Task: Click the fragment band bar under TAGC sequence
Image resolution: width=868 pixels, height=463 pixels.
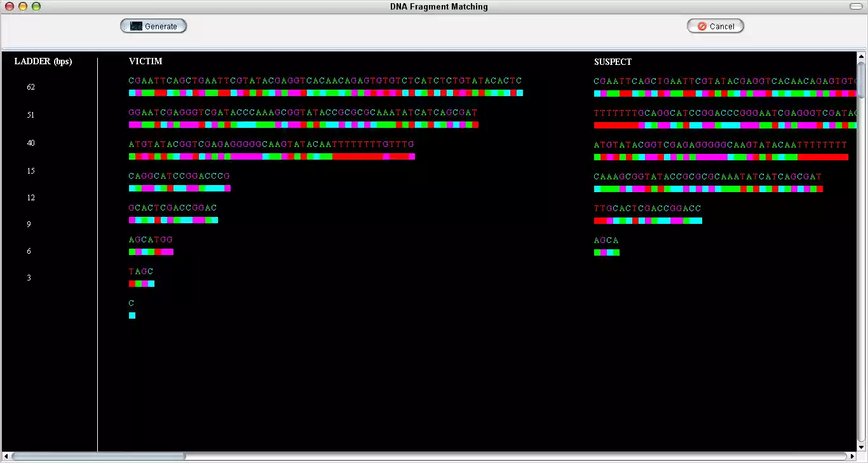Action: click(x=141, y=284)
